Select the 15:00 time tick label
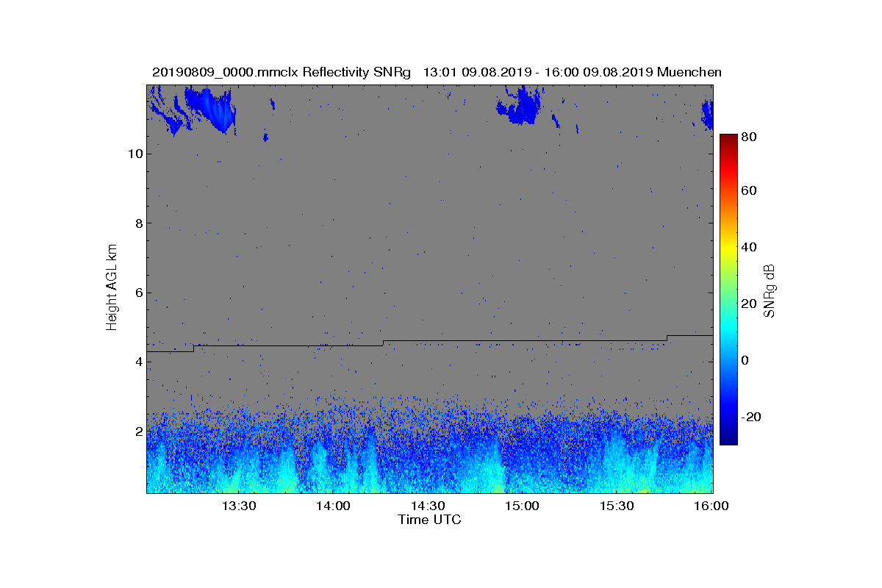The height and width of the screenshot is (588, 882). pos(523,506)
